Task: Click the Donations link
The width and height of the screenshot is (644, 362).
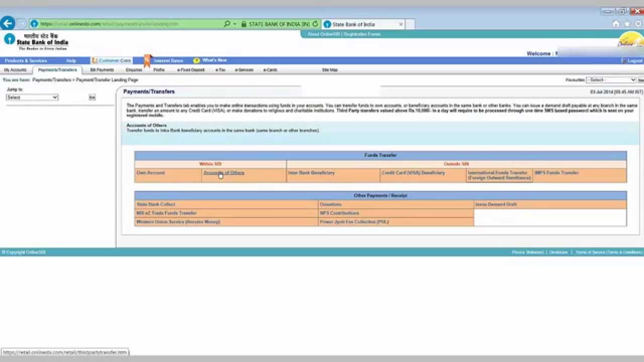Action: 331,205
